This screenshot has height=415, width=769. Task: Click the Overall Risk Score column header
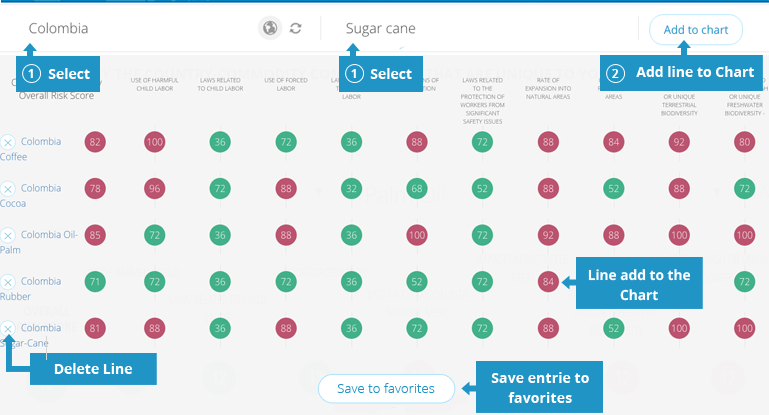[x=56, y=96]
